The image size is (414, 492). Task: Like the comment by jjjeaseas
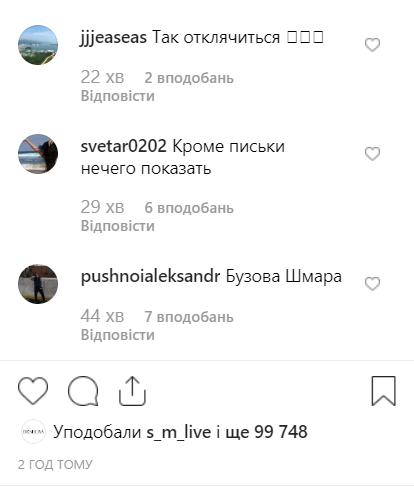(x=372, y=45)
